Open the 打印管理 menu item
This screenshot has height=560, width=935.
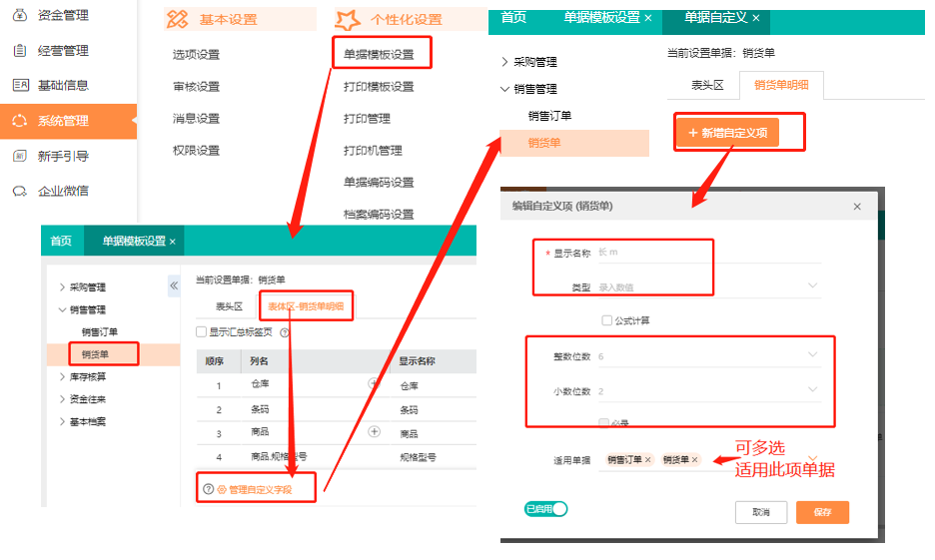point(367,119)
